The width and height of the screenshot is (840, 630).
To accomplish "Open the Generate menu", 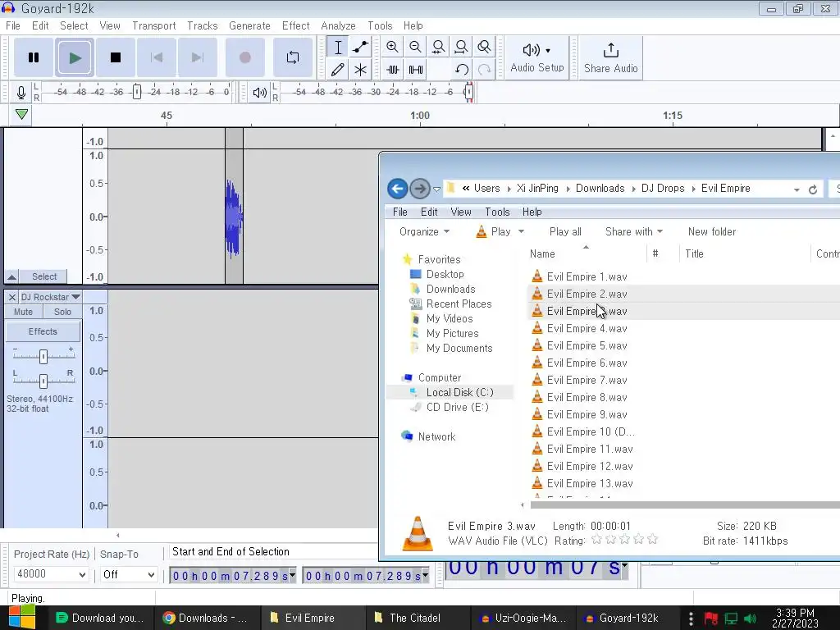I will coord(249,25).
